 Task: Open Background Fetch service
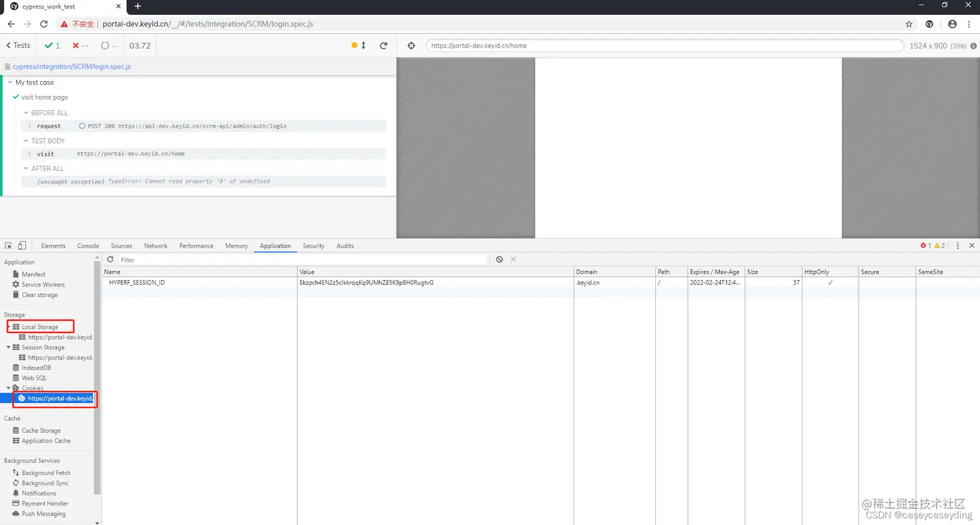(46, 473)
